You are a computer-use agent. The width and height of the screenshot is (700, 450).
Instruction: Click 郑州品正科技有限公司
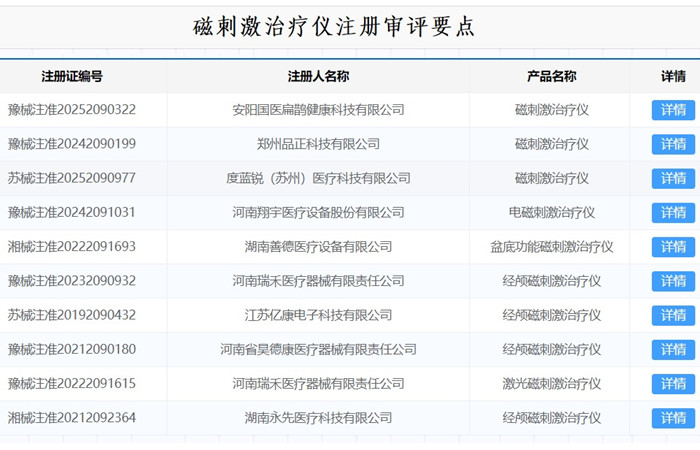(318, 144)
